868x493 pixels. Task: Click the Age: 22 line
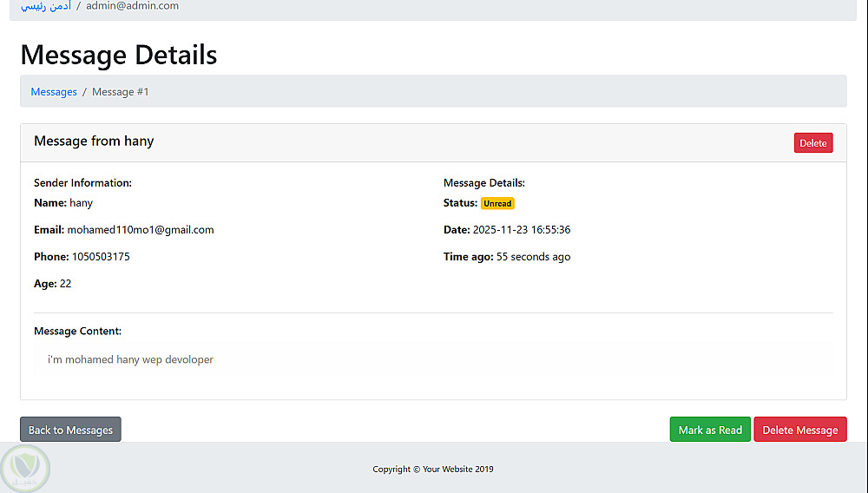[53, 284]
